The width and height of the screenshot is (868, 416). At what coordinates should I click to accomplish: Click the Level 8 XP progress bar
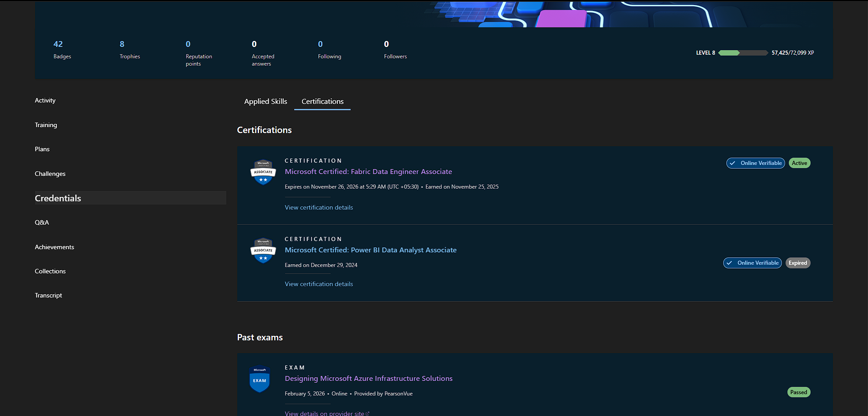743,53
